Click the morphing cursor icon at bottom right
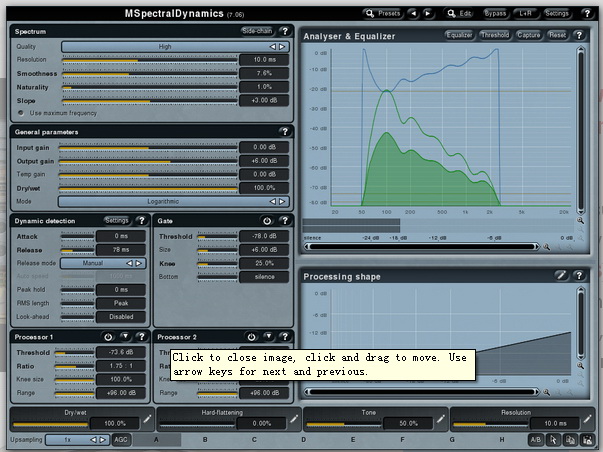The width and height of the screenshot is (603, 452). [x=553, y=440]
